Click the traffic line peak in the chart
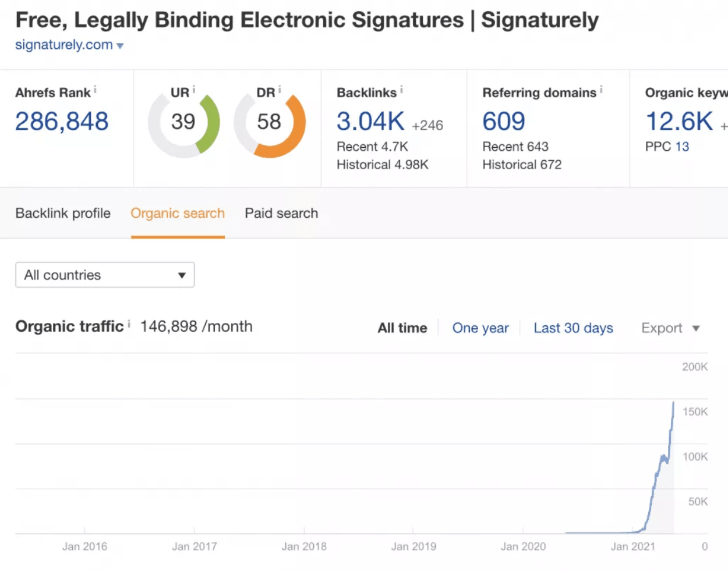This screenshot has height=572, width=728. tap(674, 403)
